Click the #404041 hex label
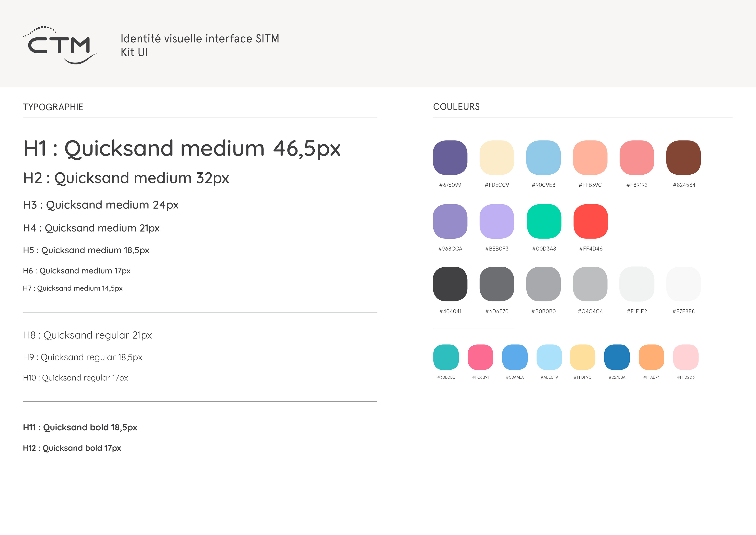 [x=450, y=312]
